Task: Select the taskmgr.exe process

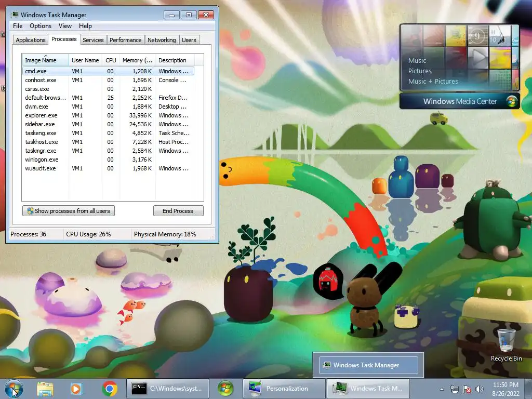Action: point(108,151)
